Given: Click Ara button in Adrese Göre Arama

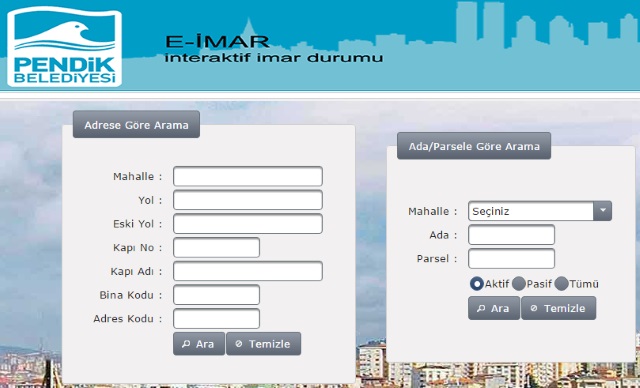Looking at the screenshot, I should click(x=199, y=344).
